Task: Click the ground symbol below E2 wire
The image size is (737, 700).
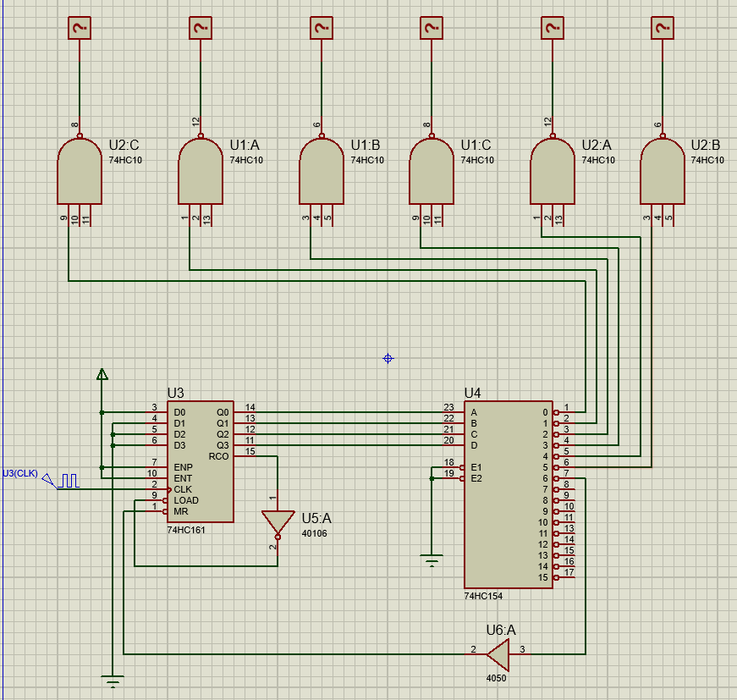Action: pyautogui.click(x=432, y=560)
